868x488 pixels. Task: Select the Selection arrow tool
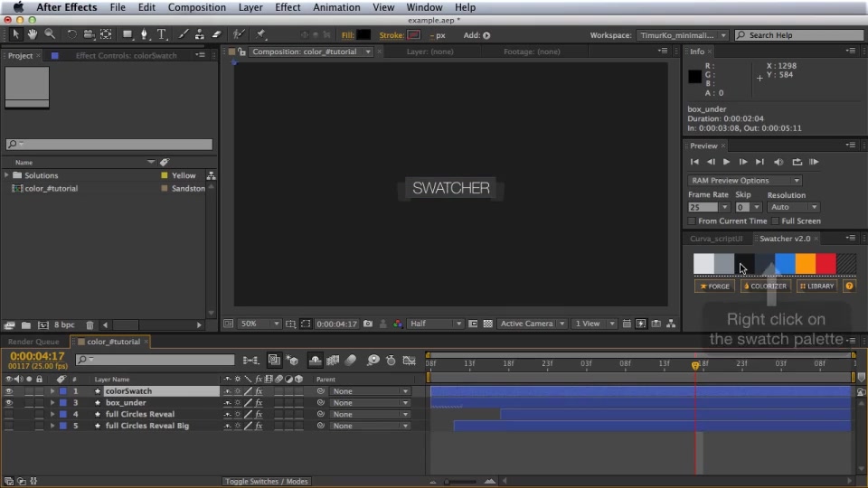(x=15, y=34)
